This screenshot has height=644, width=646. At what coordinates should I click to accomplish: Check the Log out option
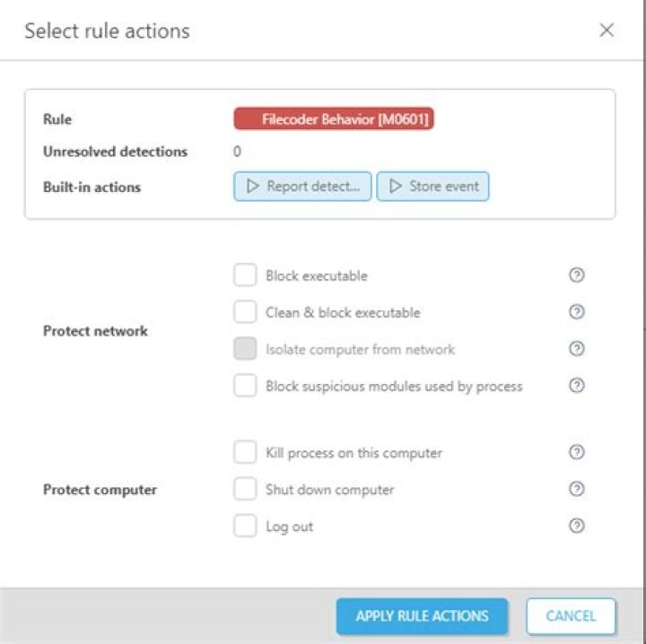click(245, 526)
